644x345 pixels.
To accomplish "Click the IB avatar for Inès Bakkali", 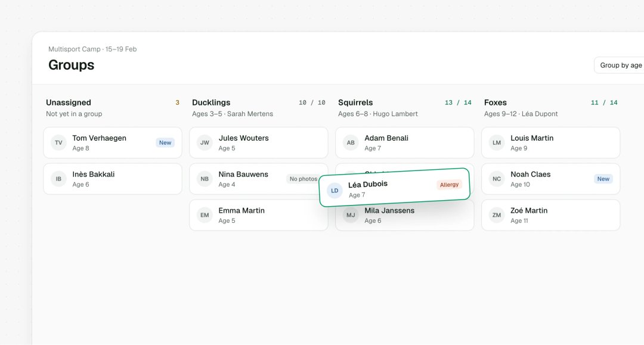I will pyautogui.click(x=58, y=179).
